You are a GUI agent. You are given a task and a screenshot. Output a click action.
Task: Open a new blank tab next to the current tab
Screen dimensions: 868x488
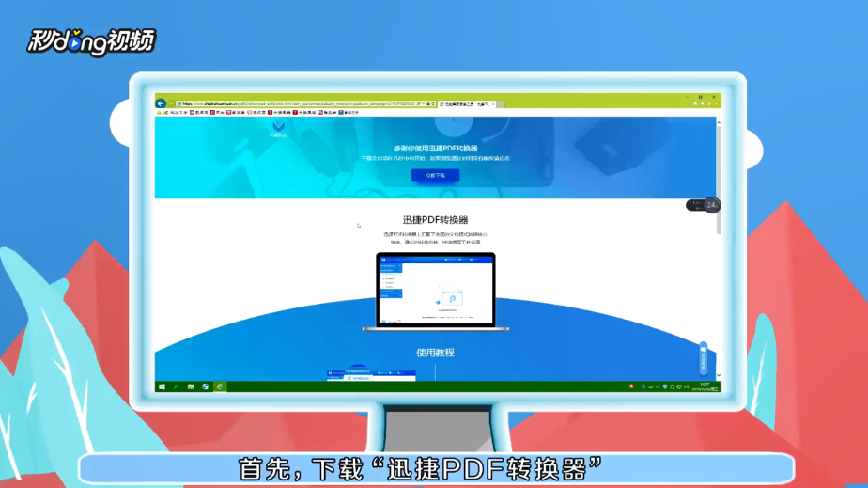[x=501, y=104]
